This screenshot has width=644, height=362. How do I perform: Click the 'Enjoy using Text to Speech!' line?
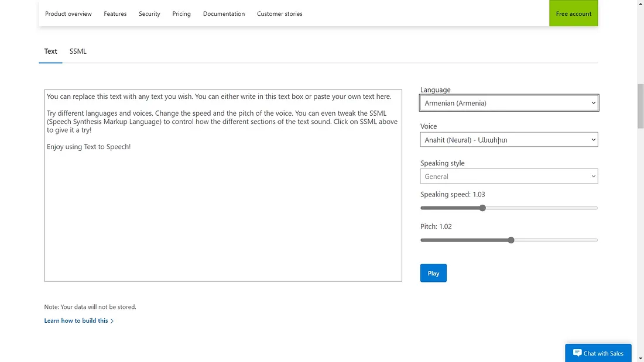[x=89, y=147]
